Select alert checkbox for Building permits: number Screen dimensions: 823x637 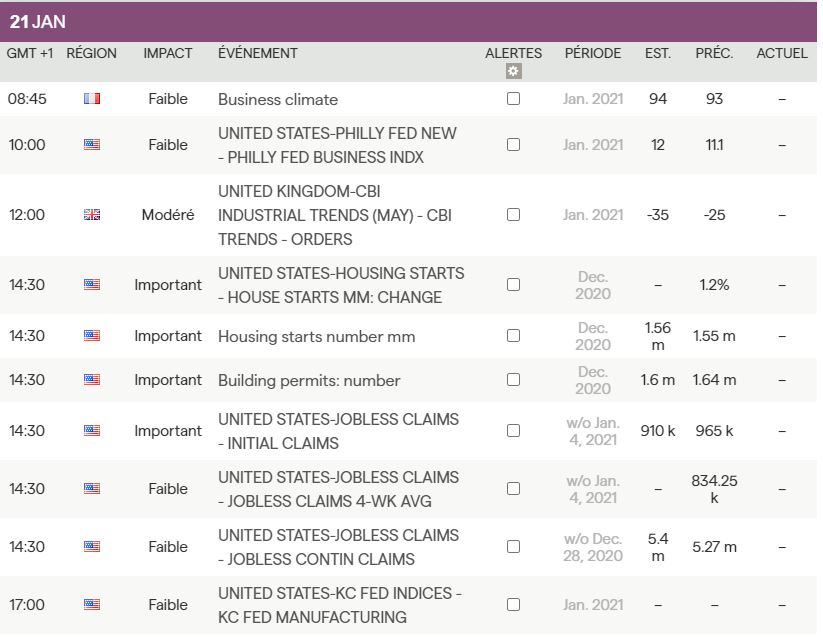point(513,380)
